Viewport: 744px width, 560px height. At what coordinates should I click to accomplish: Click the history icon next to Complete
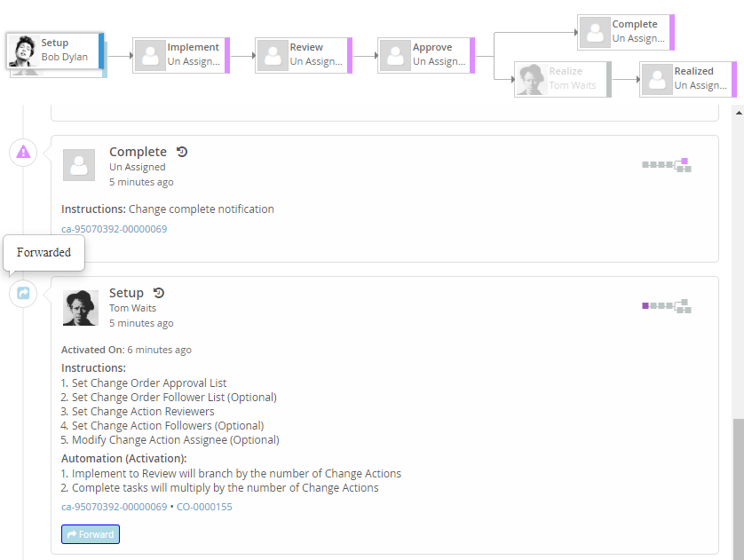pyautogui.click(x=182, y=152)
